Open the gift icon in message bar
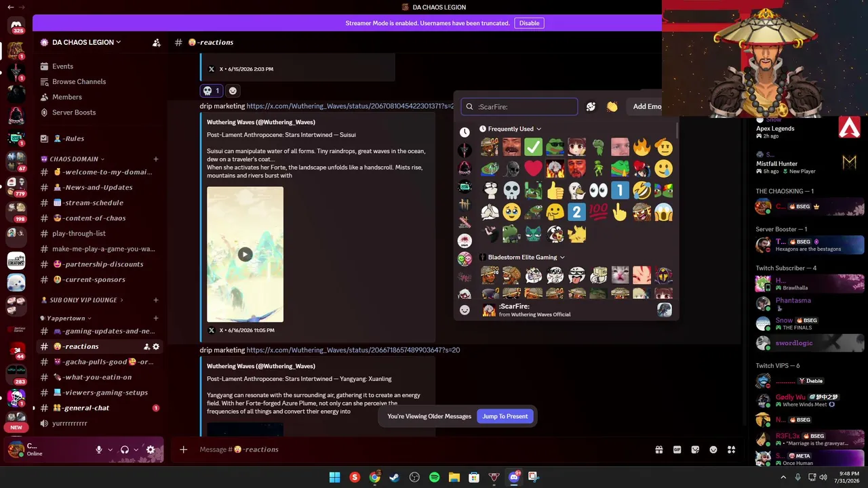 pos(658,449)
